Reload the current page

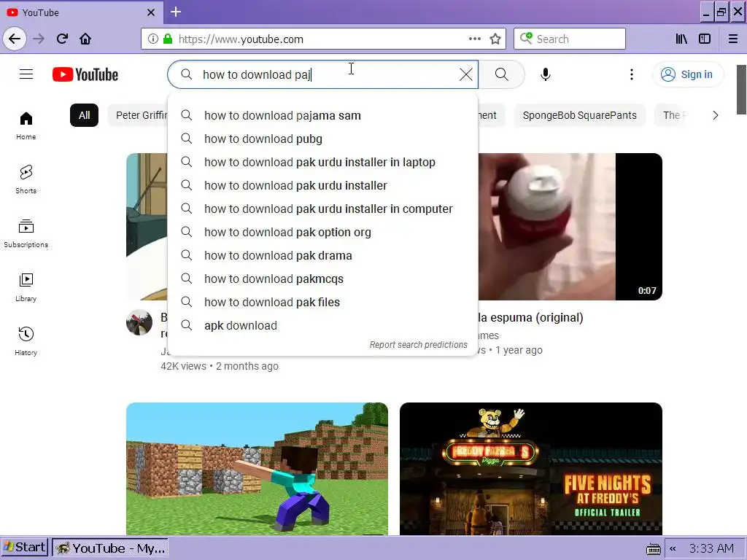[62, 39]
